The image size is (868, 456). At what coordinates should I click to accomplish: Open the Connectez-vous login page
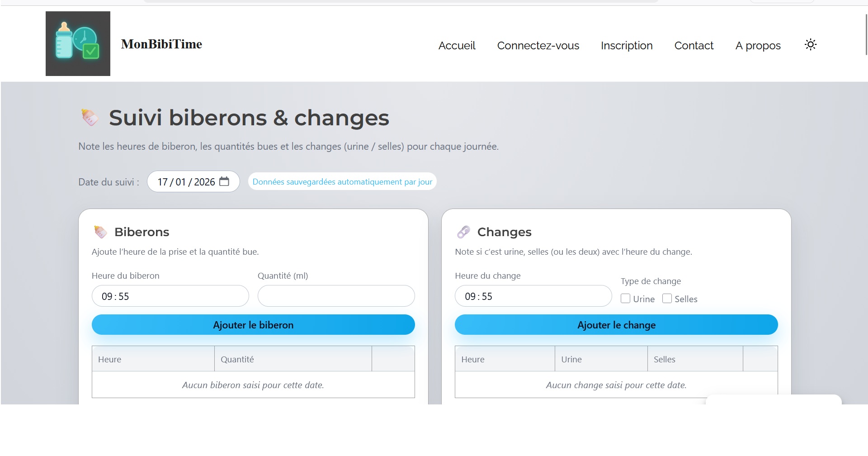coord(538,46)
